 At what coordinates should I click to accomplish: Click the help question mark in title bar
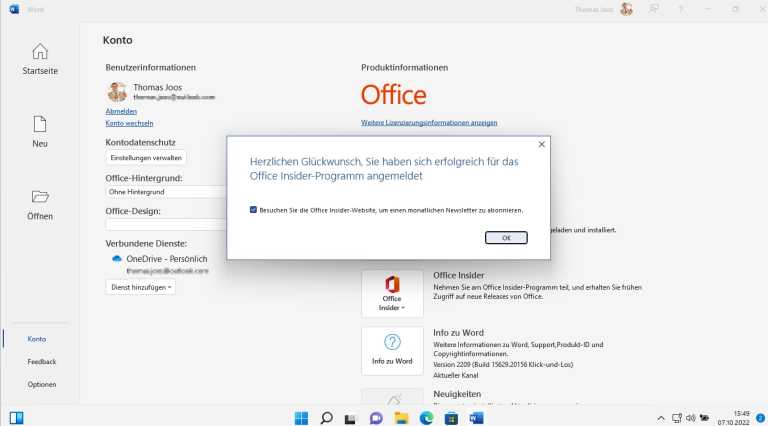680,9
